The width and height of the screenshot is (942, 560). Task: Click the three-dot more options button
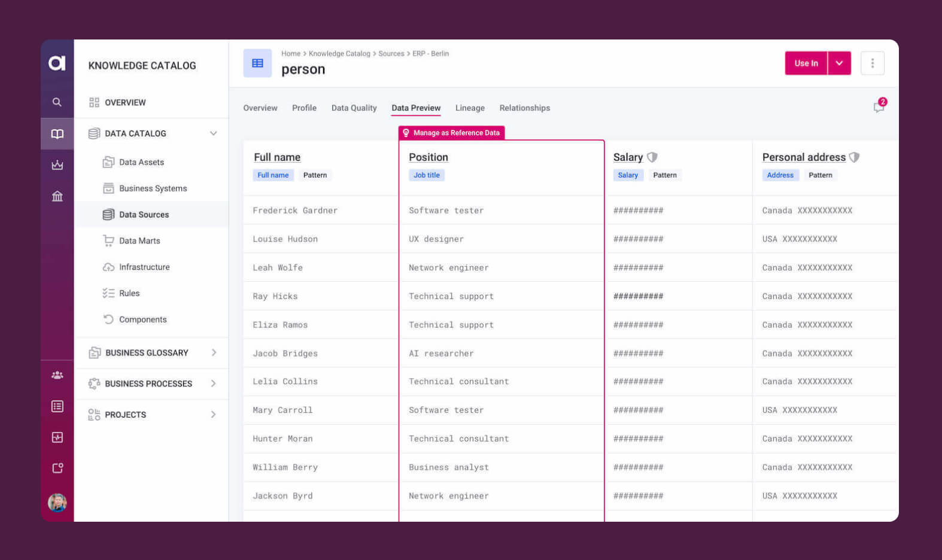click(872, 63)
